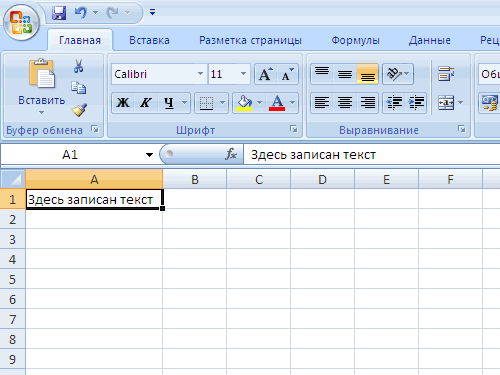500x375 pixels.
Task: Switch to the Формулы tab
Action: tap(355, 40)
